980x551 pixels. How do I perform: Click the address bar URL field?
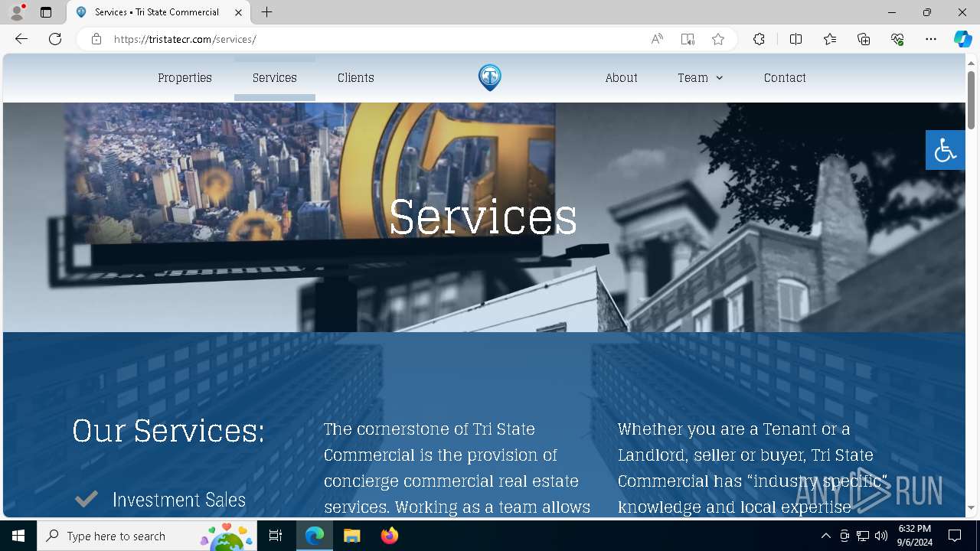point(375,39)
